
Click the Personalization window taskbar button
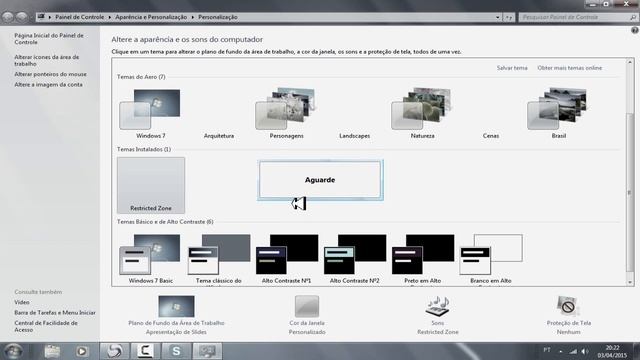pyautogui.click(x=207, y=351)
